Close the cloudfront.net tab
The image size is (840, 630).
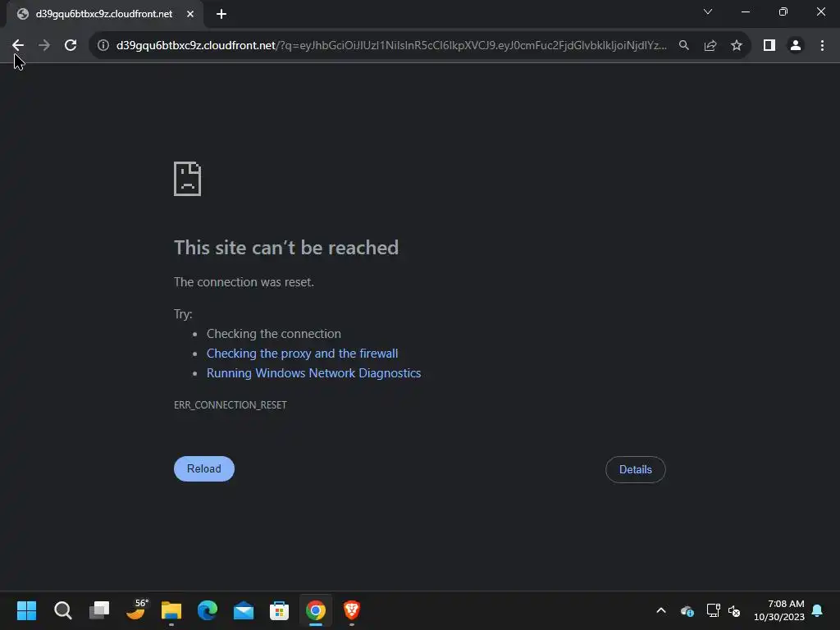(190, 14)
